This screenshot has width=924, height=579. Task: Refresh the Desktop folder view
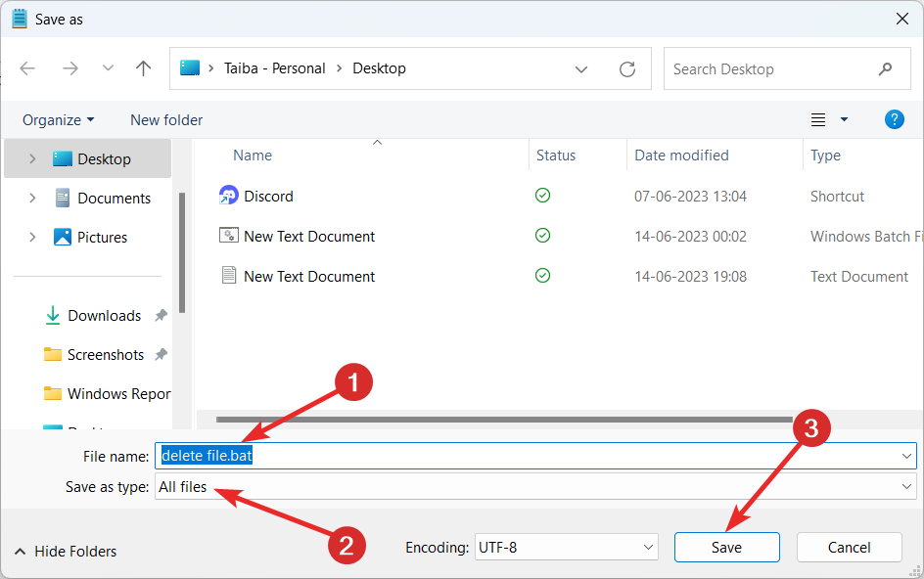(627, 68)
